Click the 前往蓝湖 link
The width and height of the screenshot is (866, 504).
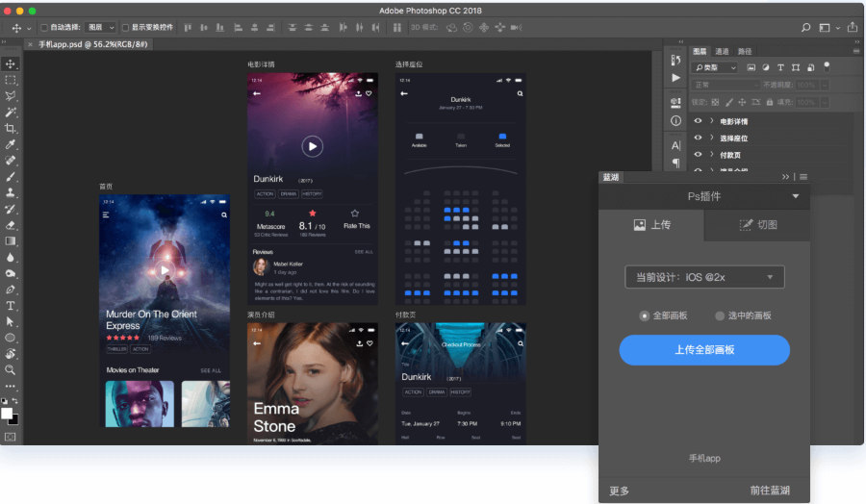tap(770, 491)
